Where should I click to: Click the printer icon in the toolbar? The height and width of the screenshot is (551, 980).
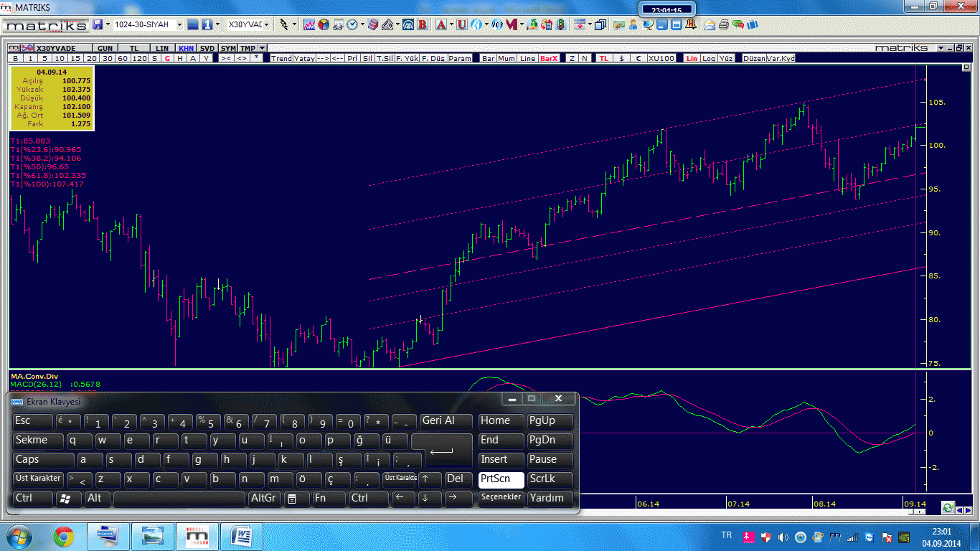723,24
